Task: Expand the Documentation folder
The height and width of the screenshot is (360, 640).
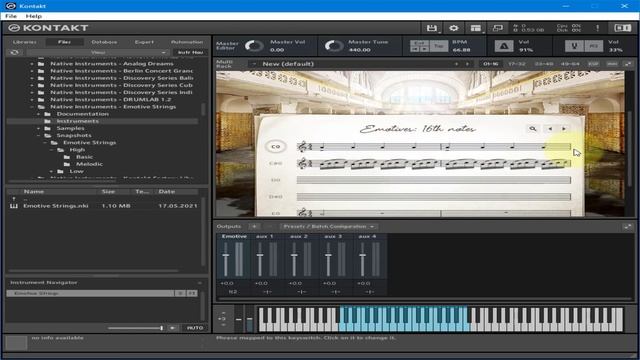Action: point(39,114)
